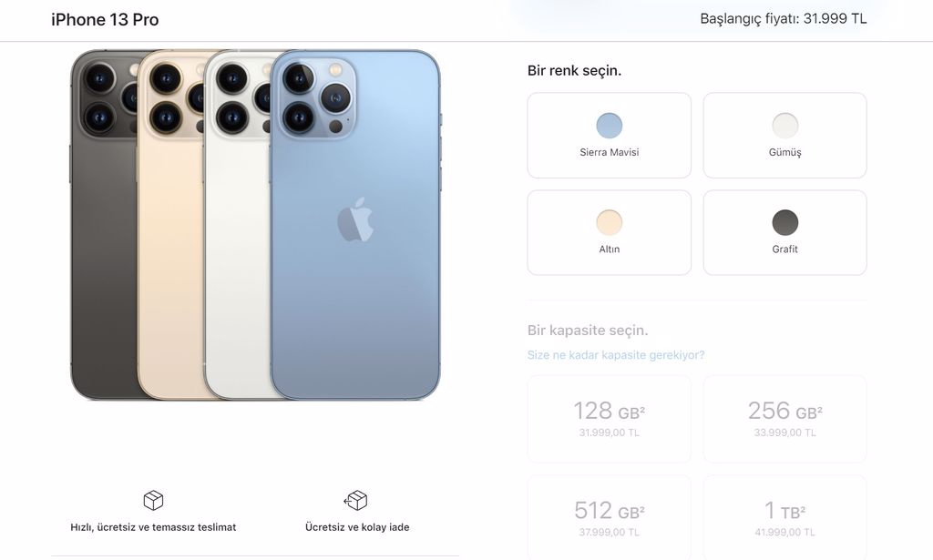Click 'Hızlı, ücretsiz ve temassız teslimat' text

(x=153, y=527)
